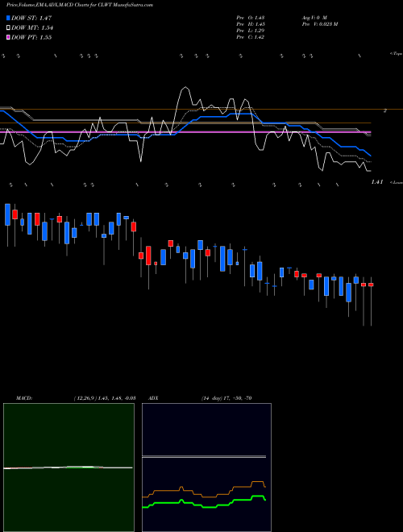Select the 'DOW PT: 1.55' legend label

click(x=31, y=37)
